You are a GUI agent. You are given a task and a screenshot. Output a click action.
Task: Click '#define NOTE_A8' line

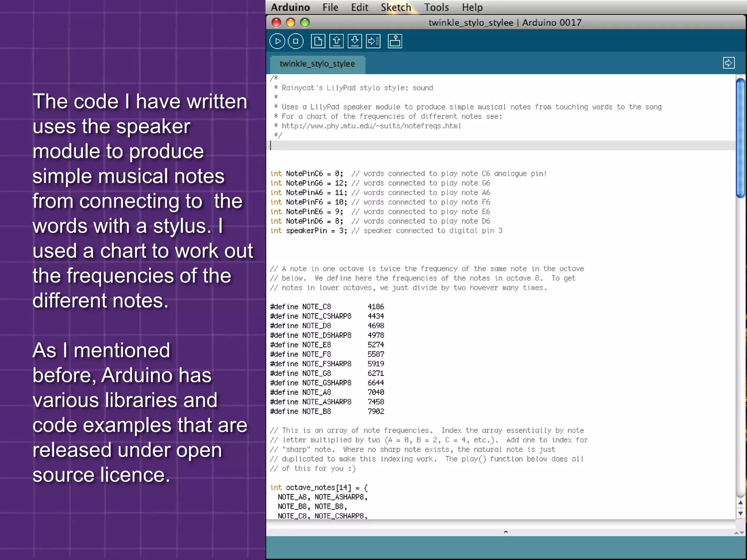point(327,393)
